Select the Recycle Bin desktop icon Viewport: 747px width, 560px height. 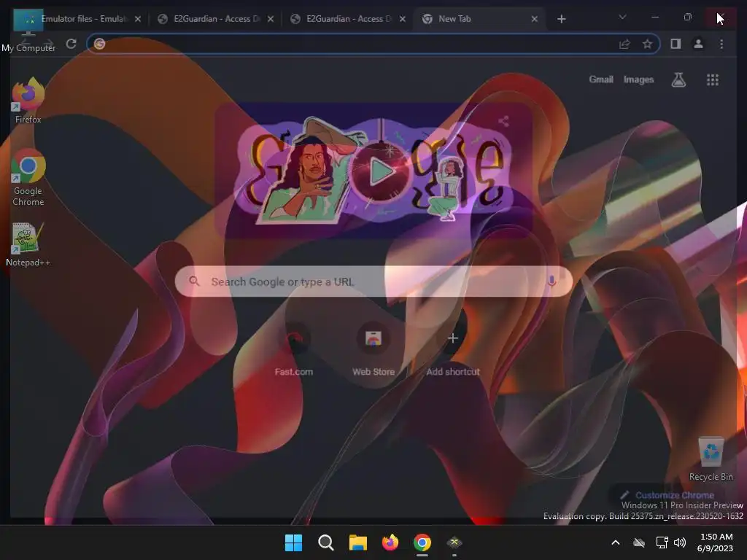coord(711,459)
